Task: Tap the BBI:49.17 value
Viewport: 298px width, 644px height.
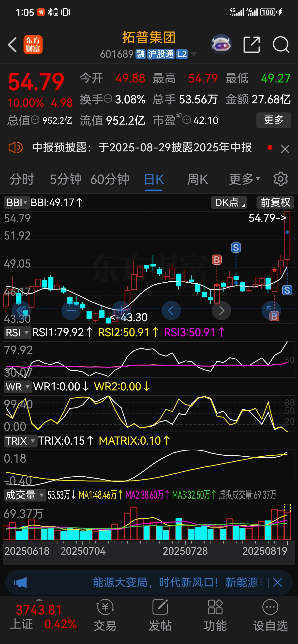Action: 57,202
